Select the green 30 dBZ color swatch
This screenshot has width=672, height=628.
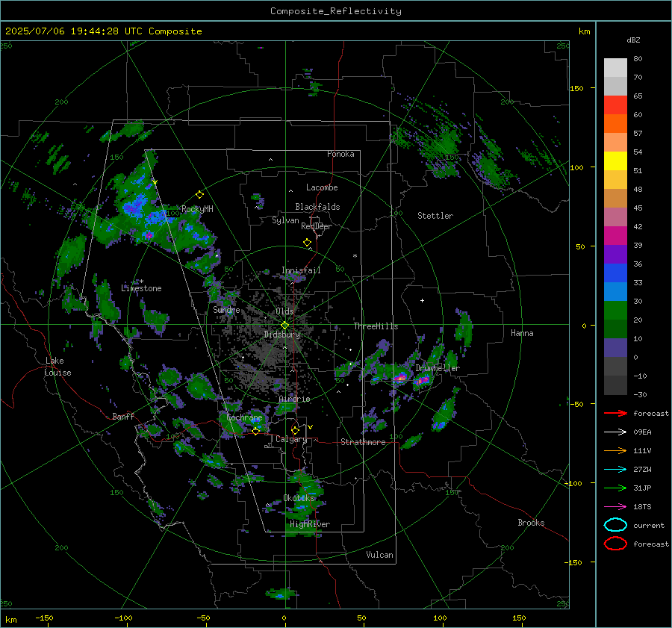615,310
